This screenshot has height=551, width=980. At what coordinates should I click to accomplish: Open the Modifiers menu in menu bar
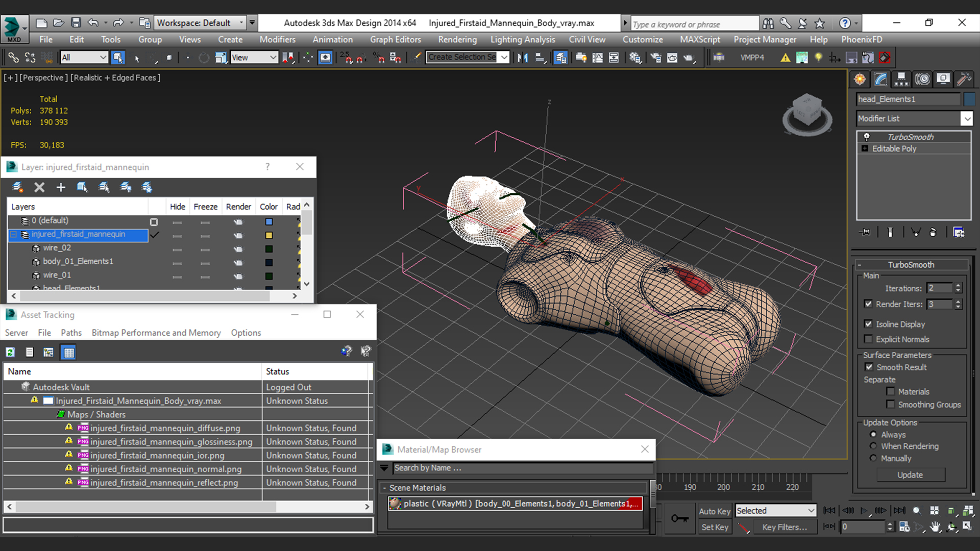pyautogui.click(x=277, y=39)
